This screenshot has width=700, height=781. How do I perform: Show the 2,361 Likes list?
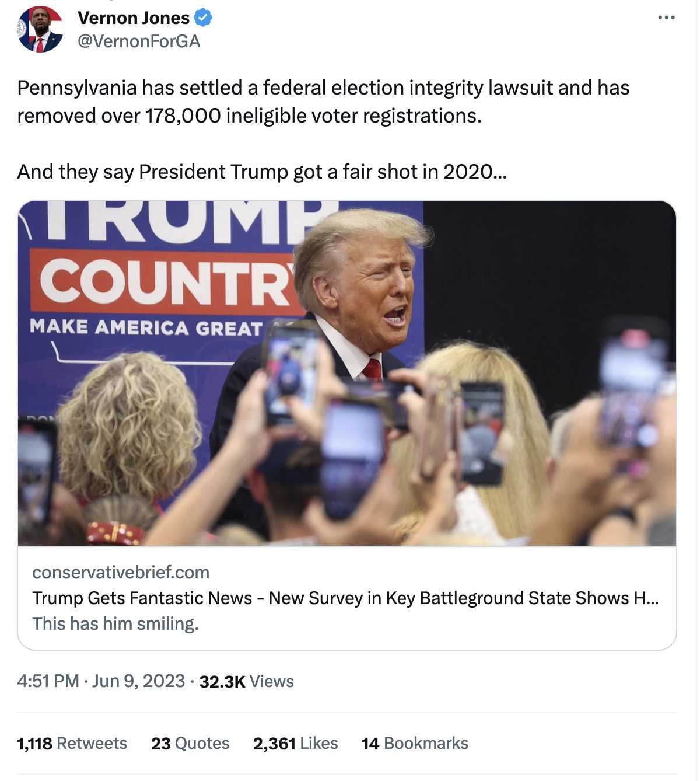(295, 743)
